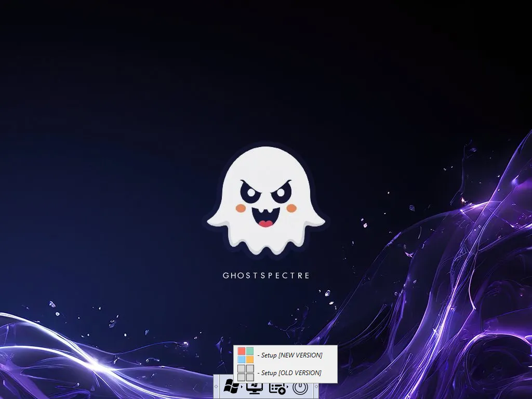532x399 pixels.
Task: Click the red square of the colorful Windows logo
Action: [x=241, y=351]
